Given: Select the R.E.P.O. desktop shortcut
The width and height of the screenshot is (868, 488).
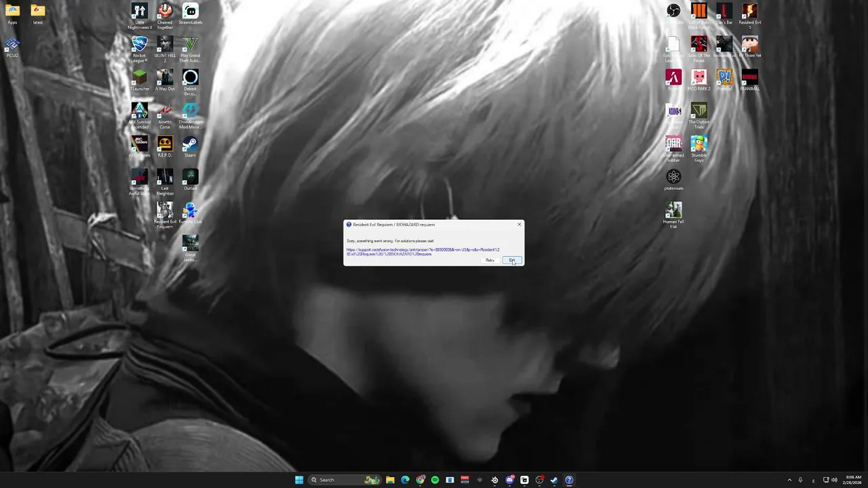Looking at the screenshot, I should pos(165,147).
